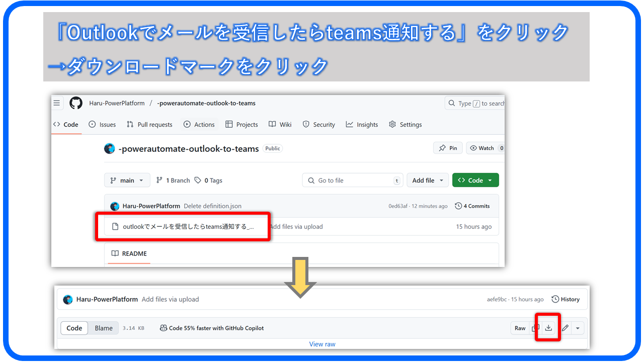The height and width of the screenshot is (362, 644).
Task: Copy the file contents using the copy icon
Action: [534, 327]
